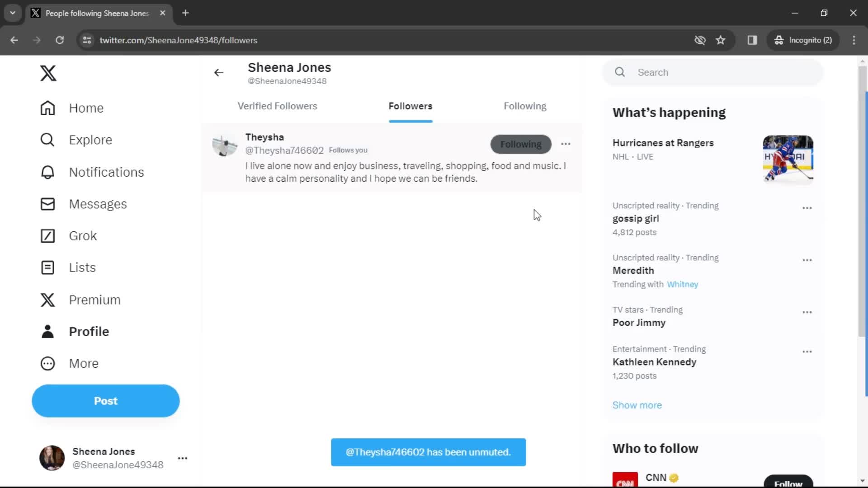Image resolution: width=868 pixels, height=488 pixels.
Task: Open @Theysha746602 handle link
Action: (x=284, y=150)
